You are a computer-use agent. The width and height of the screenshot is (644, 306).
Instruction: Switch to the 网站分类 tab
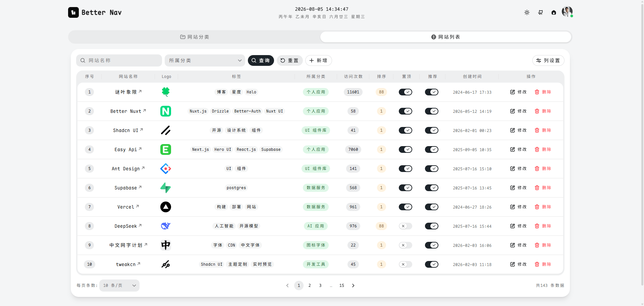[x=195, y=37]
